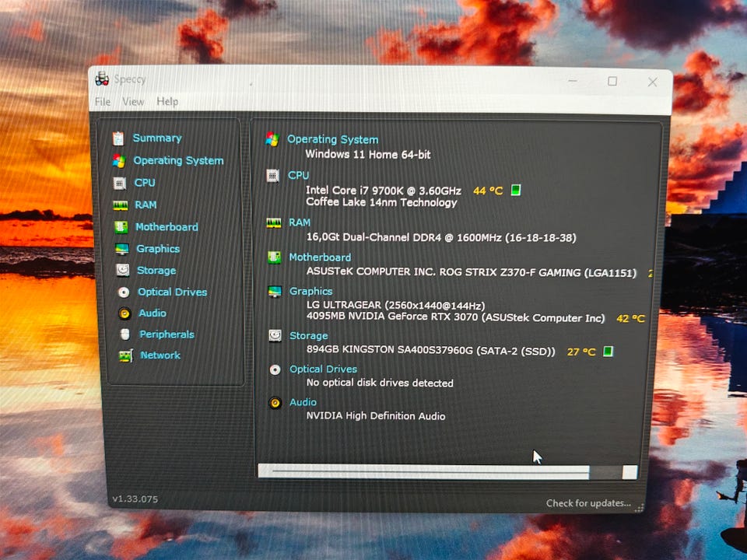Click the Windows flag icon beside Operating System heading
Image resolution: width=747 pixels, height=560 pixels.
click(272, 139)
